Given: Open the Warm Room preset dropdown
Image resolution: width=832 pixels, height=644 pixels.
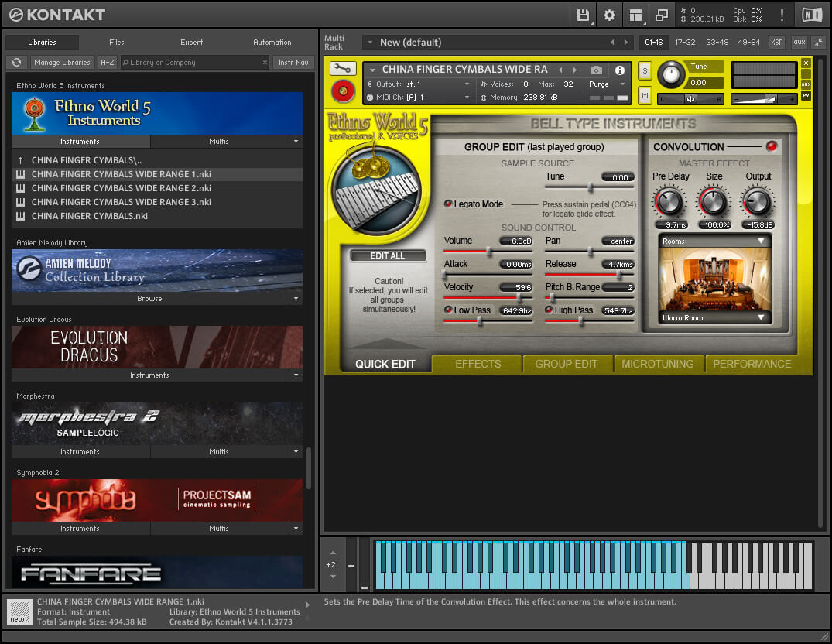Looking at the screenshot, I should [x=714, y=318].
